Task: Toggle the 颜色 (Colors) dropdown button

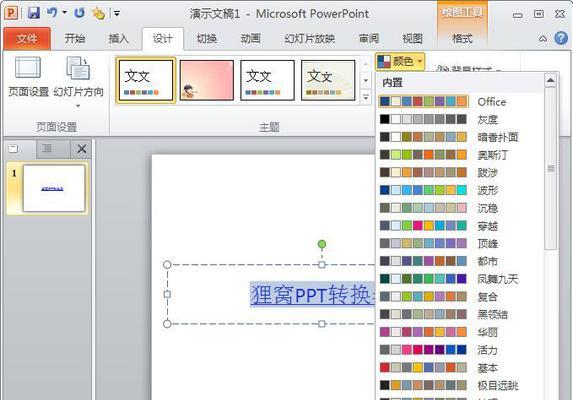Action: 400,61
